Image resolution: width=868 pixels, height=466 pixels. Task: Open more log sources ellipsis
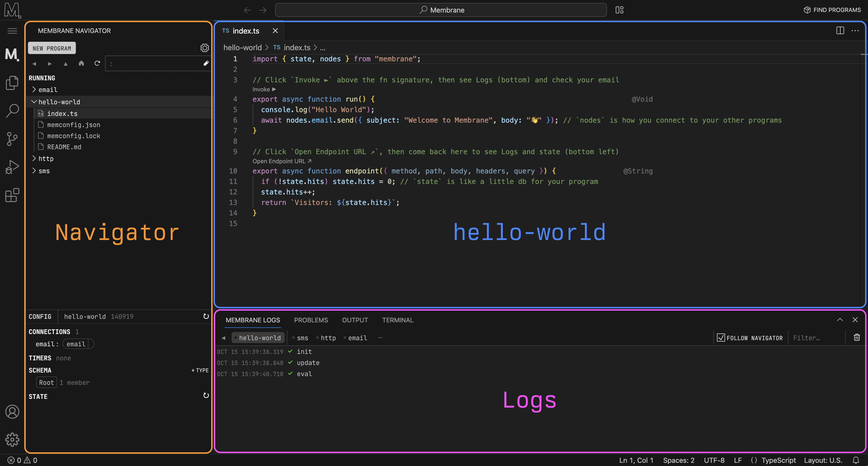click(380, 338)
